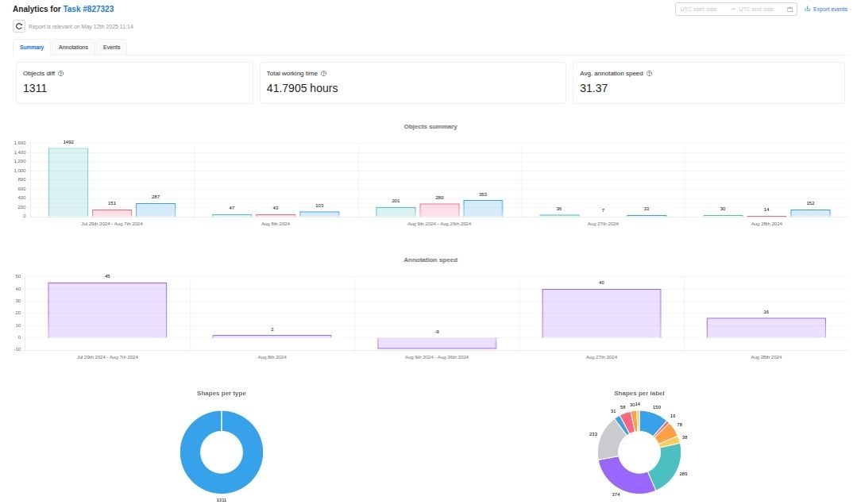Select the 45 bar in Annotation speed chart
Screen dimensions: 857x504
click(x=107, y=310)
